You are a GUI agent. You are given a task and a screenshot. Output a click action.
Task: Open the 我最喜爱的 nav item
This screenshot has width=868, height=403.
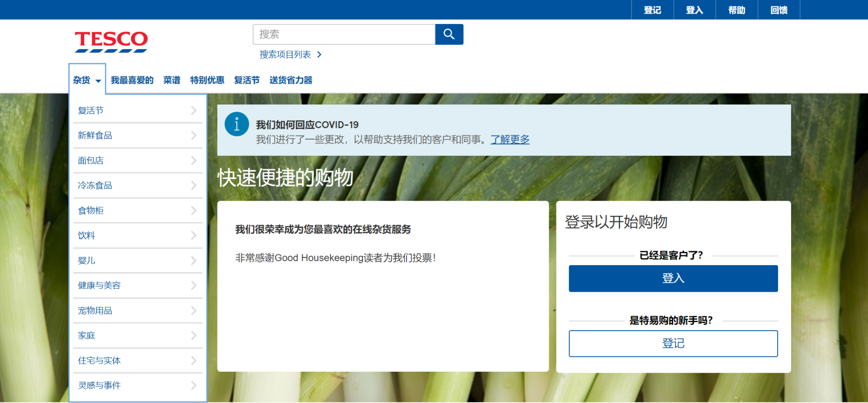point(132,80)
